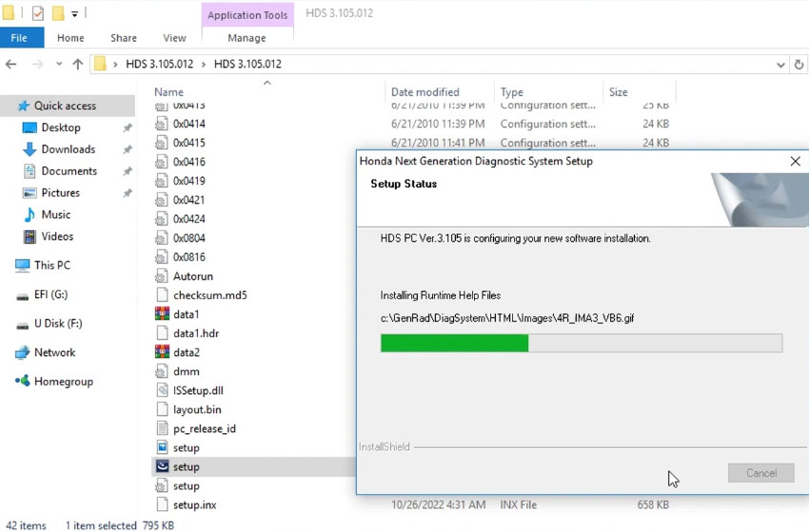
Task: Go up one folder with Up arrow
Action: [x=78, y=64]
